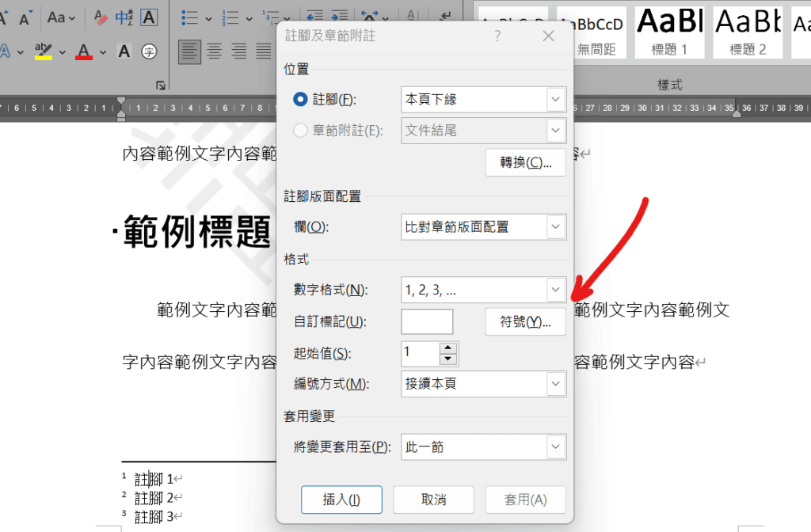811x532 pixels.
Task: Click the character border (boxed A) icon
Action: coord(149,17)
